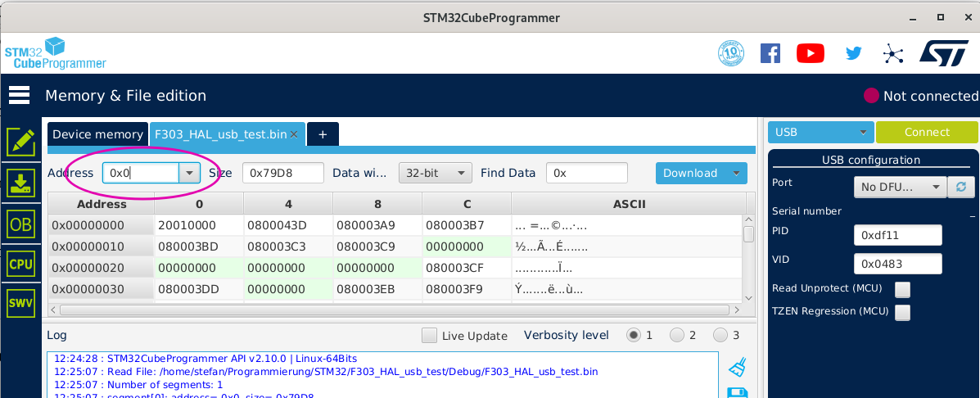Select verbosity level 3

click(720, 336)
